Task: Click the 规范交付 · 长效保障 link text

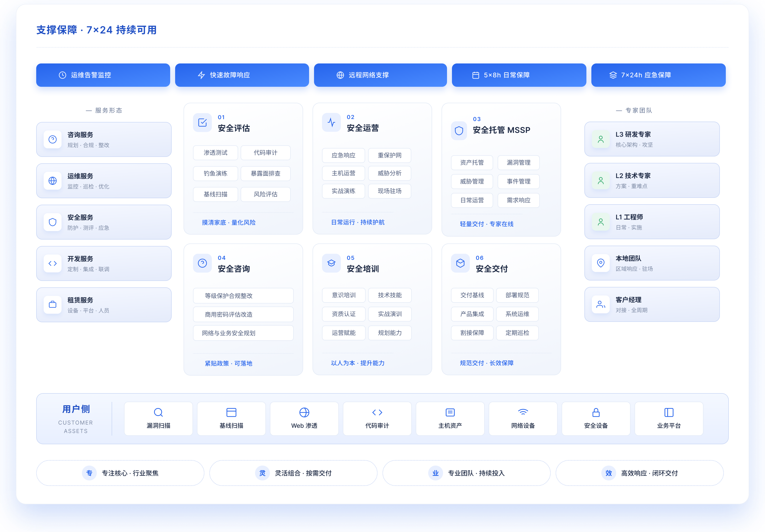Action: (x=486, y=363)
